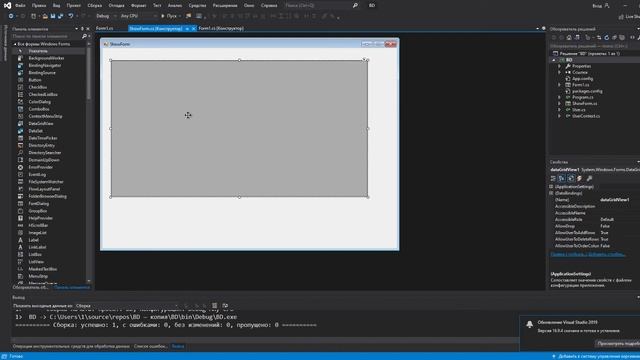Select the BackgroundWorker toolbox item
This screenshot has width=640, height=360.
pos(46,58)
